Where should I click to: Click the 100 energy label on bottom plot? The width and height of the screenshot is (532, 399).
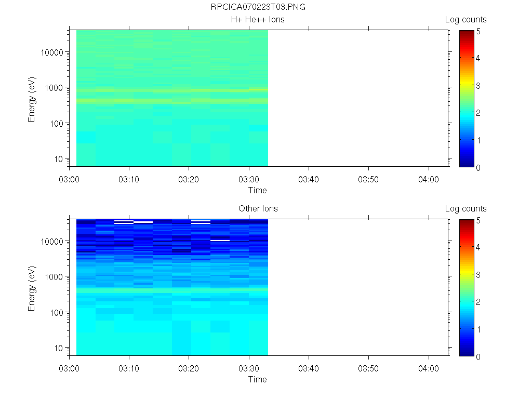(57, 312)
